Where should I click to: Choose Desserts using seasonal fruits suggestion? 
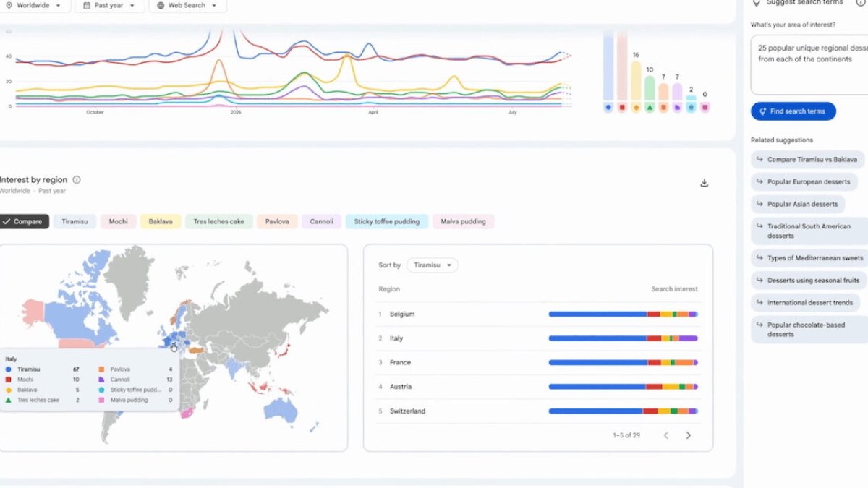pos(808,281)
